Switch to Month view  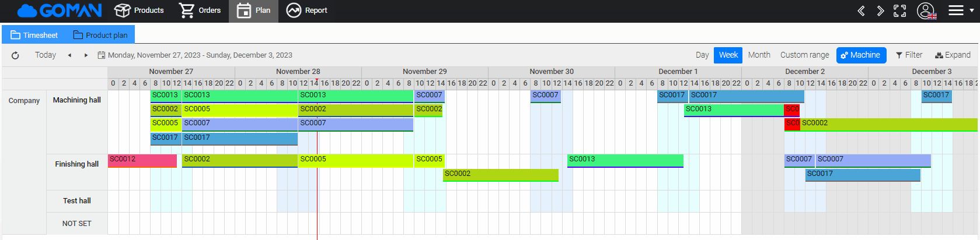[759, 55]
